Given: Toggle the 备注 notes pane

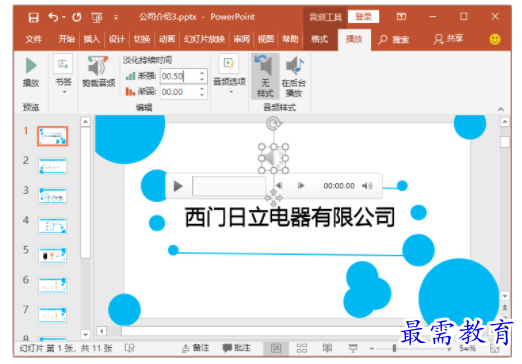Looking at the screenshot, I should pos(196,348).
